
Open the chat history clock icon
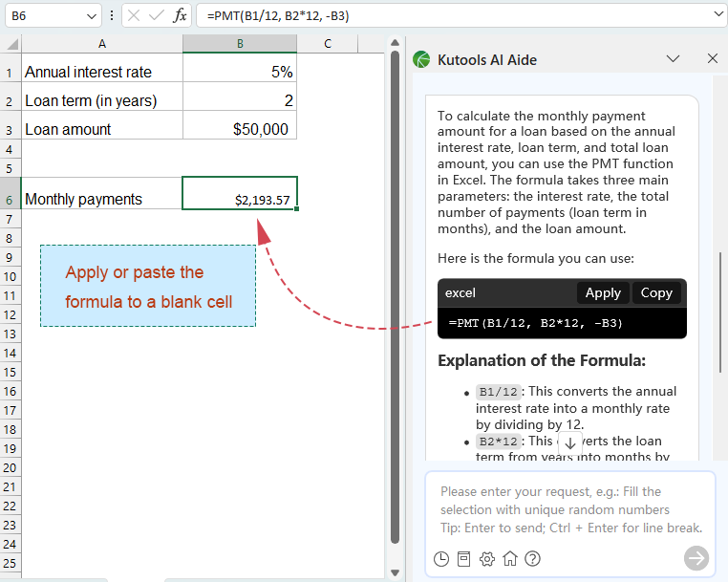click(x=441, y=559)
